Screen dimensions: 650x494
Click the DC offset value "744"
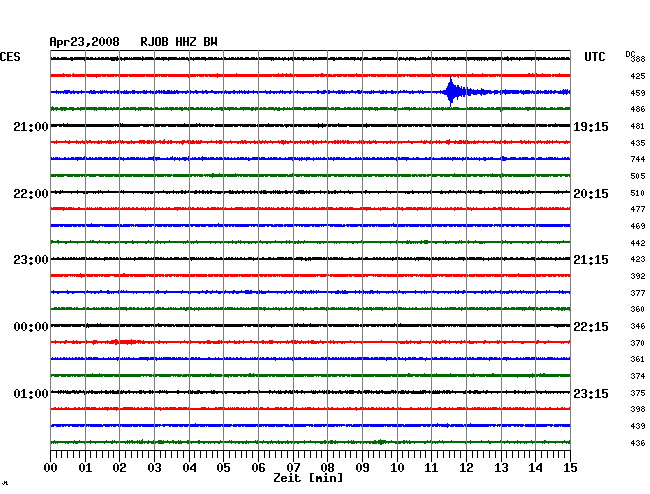(x=638, y=159)
